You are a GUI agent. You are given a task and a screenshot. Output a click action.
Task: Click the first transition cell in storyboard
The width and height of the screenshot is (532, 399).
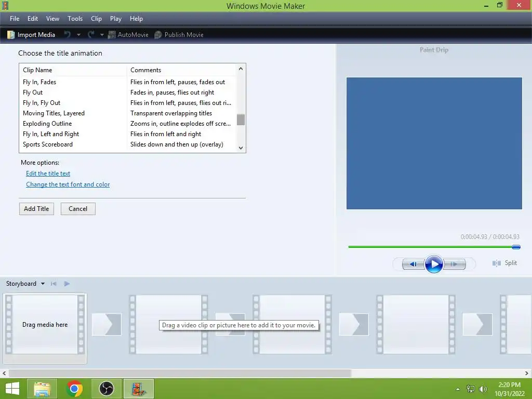pos(107,324)
